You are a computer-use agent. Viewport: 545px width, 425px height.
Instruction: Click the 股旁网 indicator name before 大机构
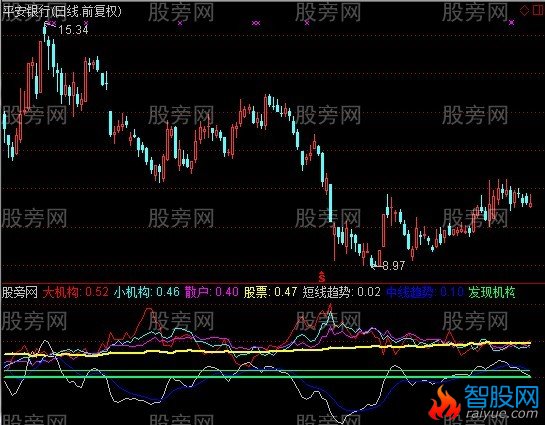coord(20,292)
